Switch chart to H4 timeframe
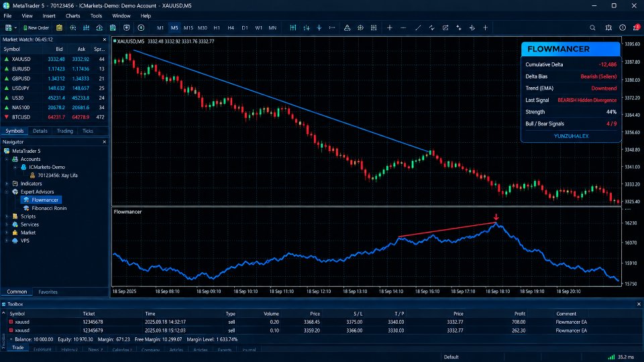Viewport: 644px width, 362px height. coord(231,28)
